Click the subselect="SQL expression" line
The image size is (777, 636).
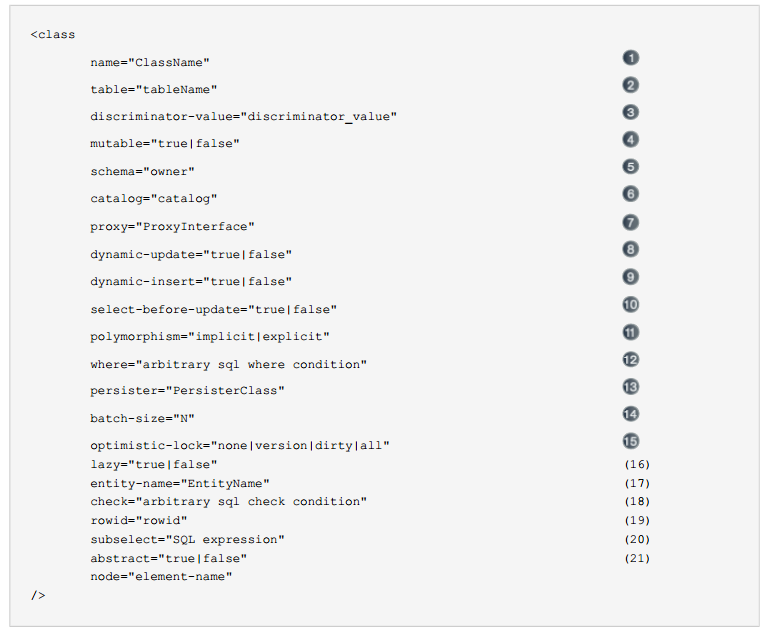(x=187, y=539)
